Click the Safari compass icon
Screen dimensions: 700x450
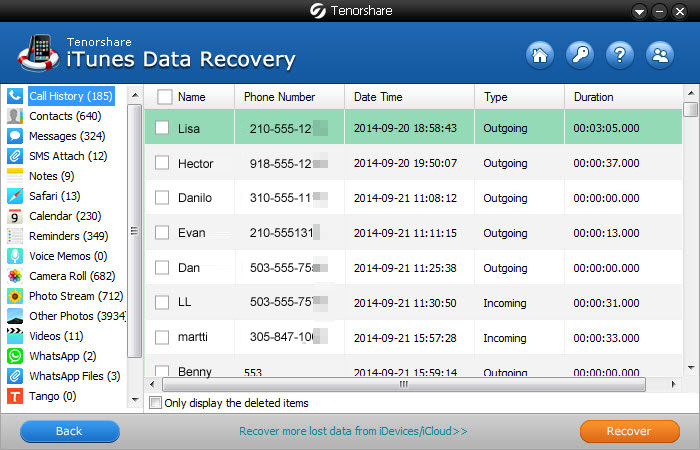coord(15,196)
